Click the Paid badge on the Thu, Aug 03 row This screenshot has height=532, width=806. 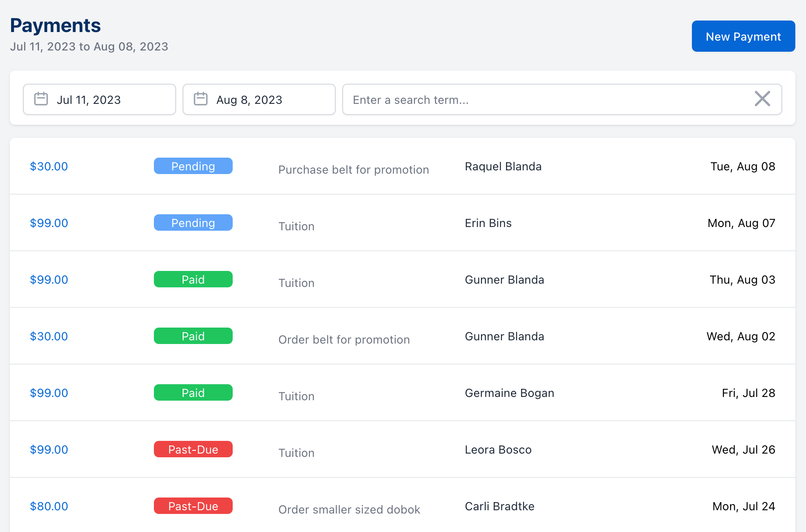coord(193,279)
